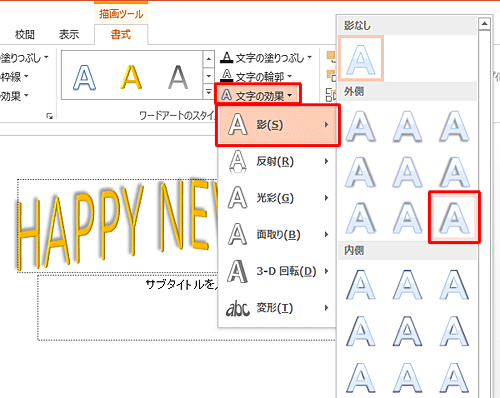Click the 描画ツール drawing tools contextual label
Screen dimensions: 500x398
click(x=121, y=14)
